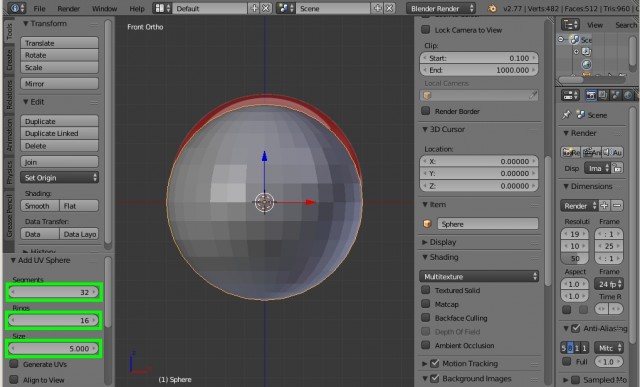This screenshot has height=387, width=640.
Task: Enable Ambient Occlusion checkbox
Action: (x=426, y=345)
